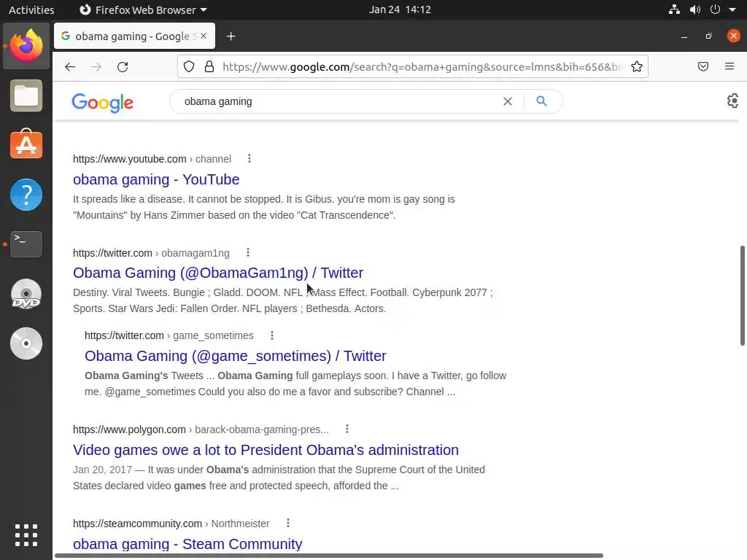The image size is (747, 560).
Task: Reload the page with the refresh icon
Action: (123, 66)
